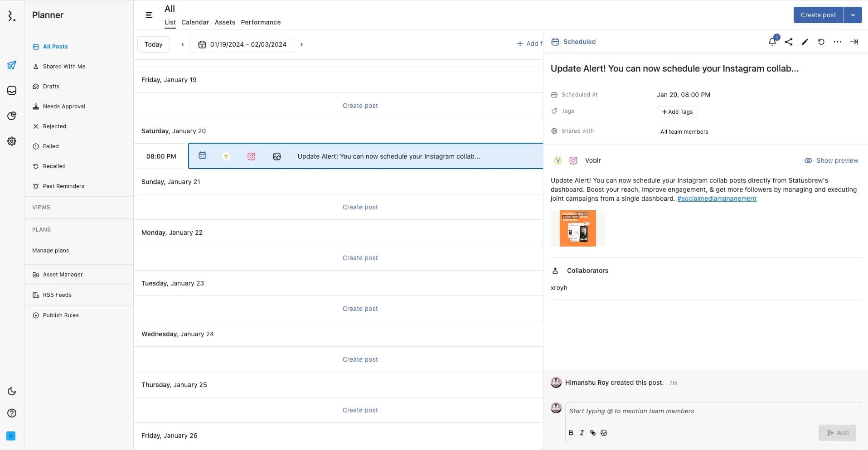Click the pencil edit icon
Screen dimensions: 868x450
805,42
